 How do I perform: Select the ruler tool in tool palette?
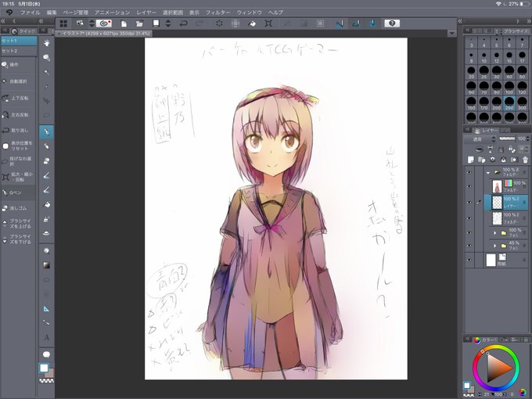pyautogui.click(x=46, y=309)
